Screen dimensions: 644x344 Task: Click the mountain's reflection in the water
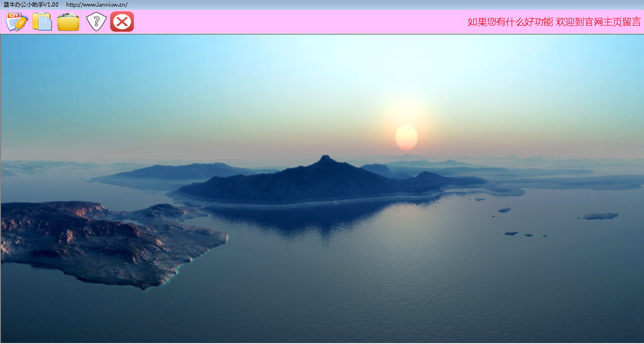click(322, 222)
